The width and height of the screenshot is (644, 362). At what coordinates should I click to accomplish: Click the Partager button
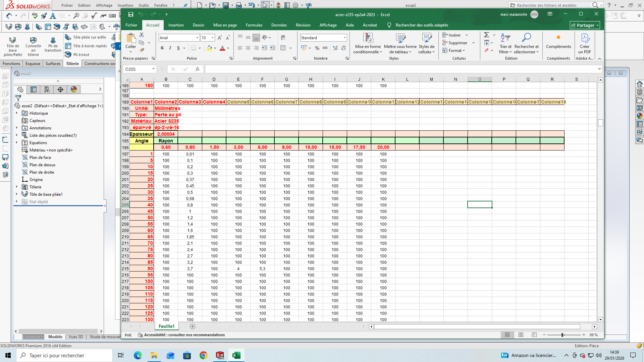pyautogui.click(x=585, y=25)
